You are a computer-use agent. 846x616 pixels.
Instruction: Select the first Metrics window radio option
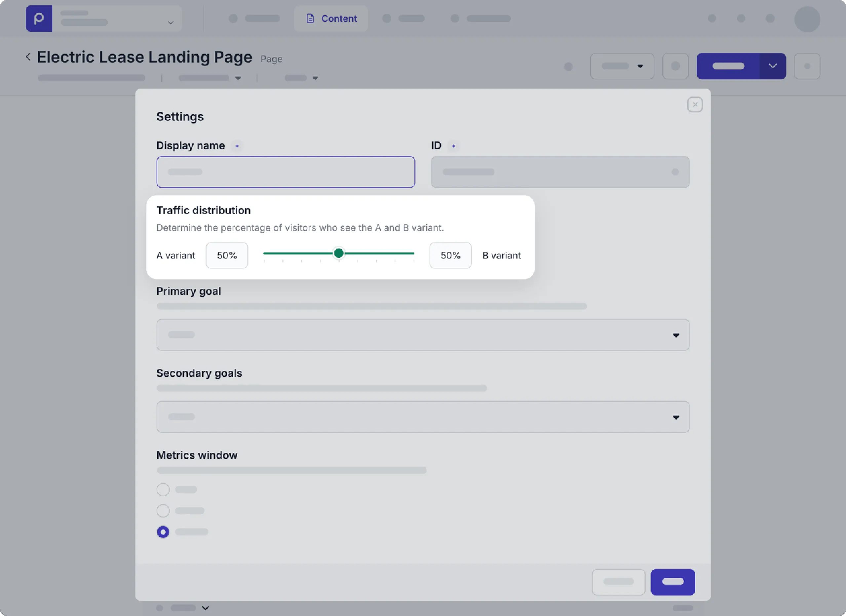point(163,489)
